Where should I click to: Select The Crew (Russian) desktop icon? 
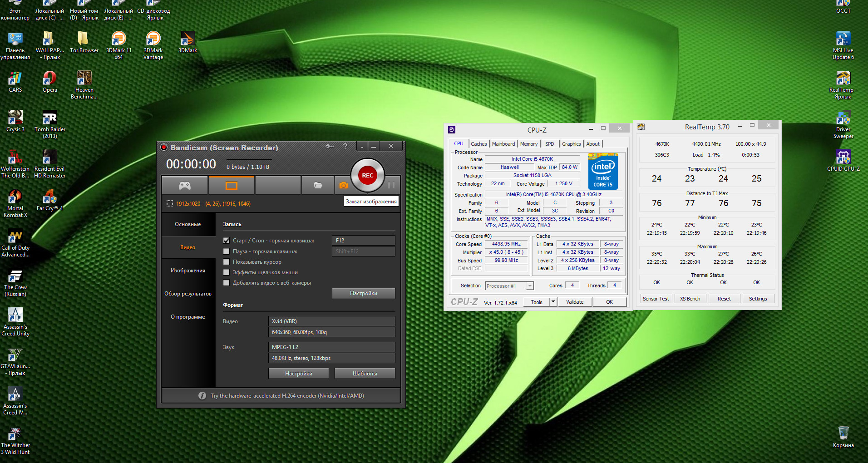pyautogui.click(x=15, y=282)
